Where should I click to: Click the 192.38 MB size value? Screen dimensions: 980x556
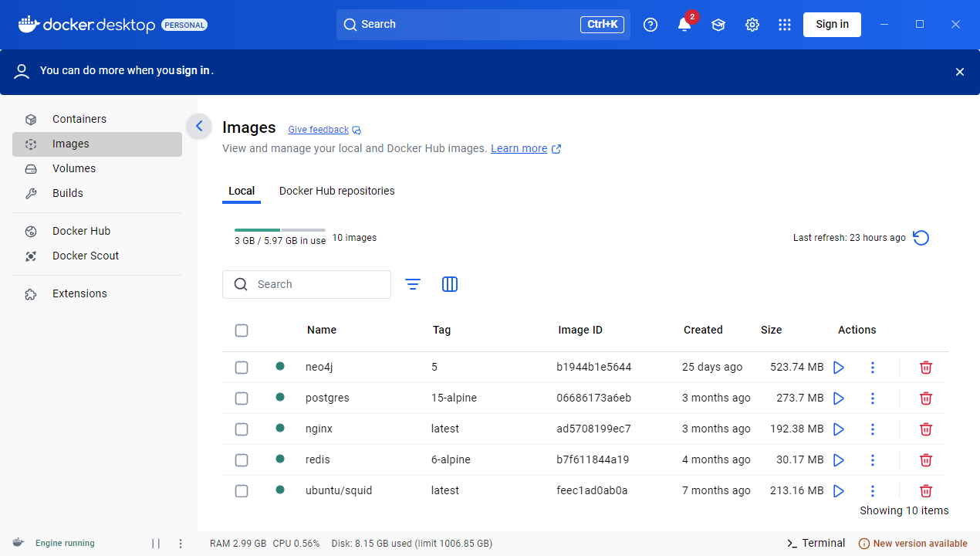796,429
